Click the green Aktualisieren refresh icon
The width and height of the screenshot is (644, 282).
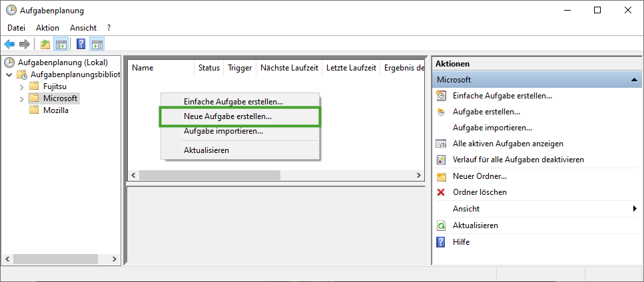[441, 225]
